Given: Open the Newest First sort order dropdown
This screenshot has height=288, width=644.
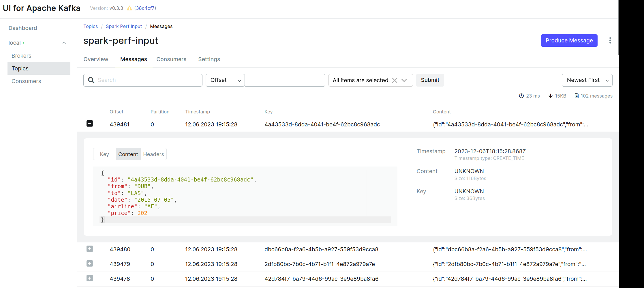Looking at the screenshot, I should coord(587,80).
